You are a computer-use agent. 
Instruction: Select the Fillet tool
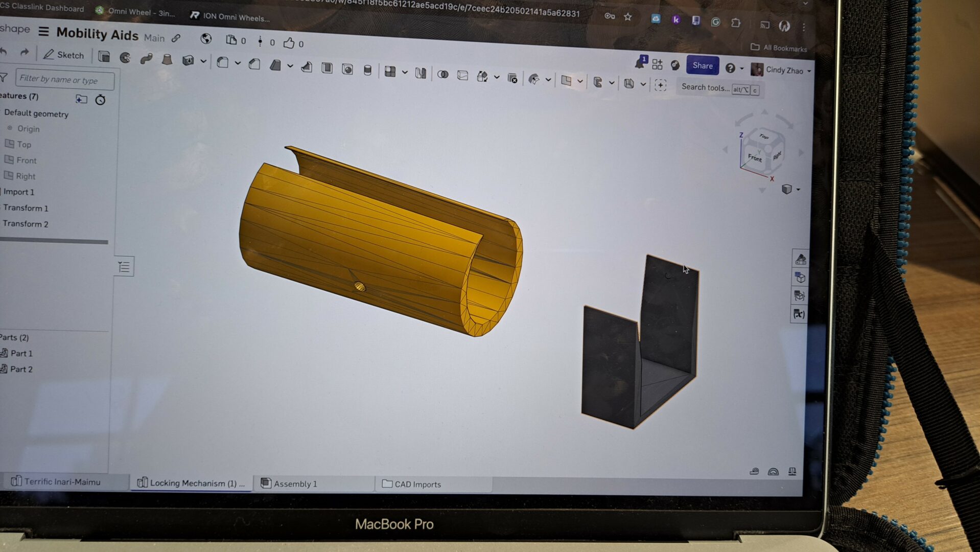pos(222,62)
